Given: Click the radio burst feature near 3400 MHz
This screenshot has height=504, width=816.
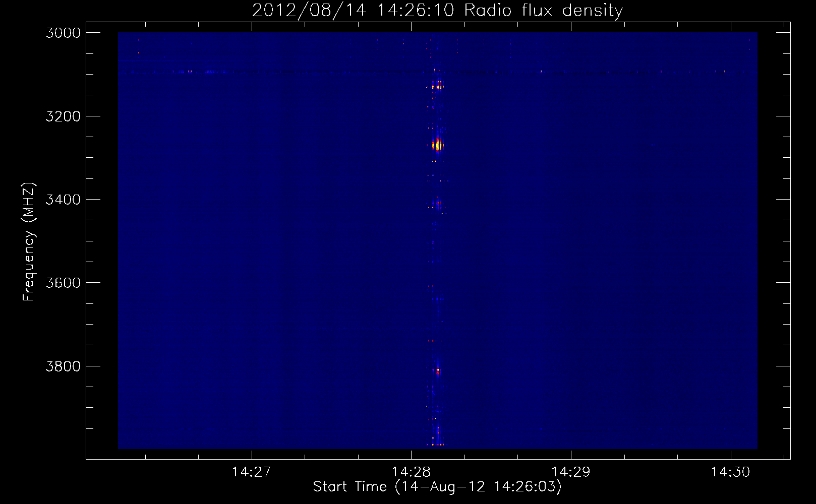Looking at the screenshot, I should pyautogui.click(x=437, y=205).
